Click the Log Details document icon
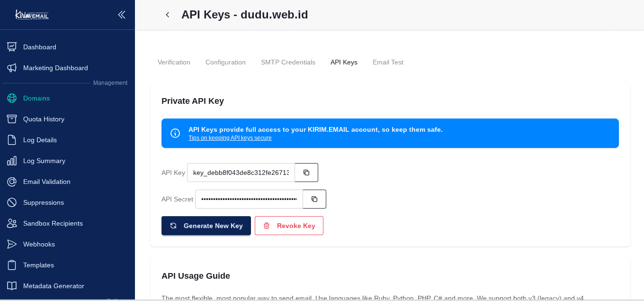This screenshot has width=644, height=301. [12, 140]
